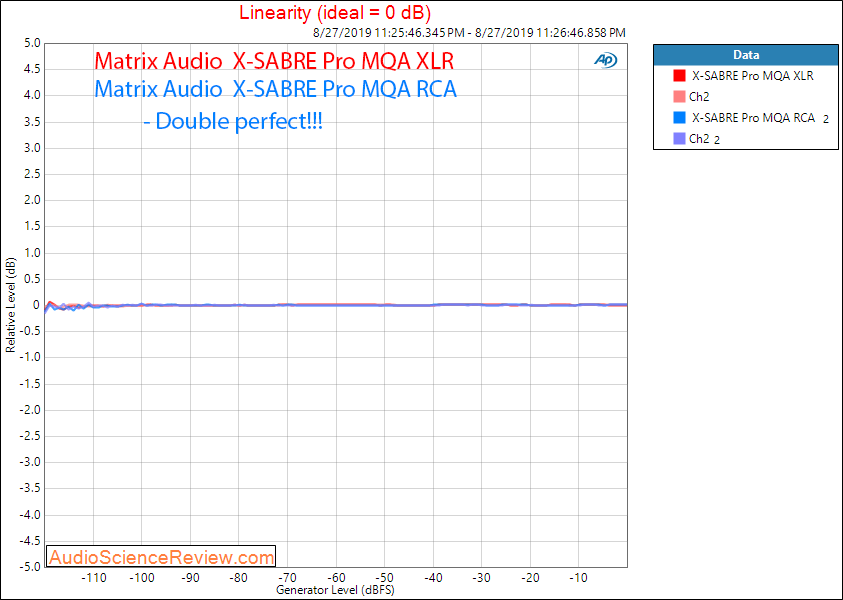Select legend label 'Ch2' beside the pink swatch
Viewport: 843px width, 600px height.
[699, 97]
